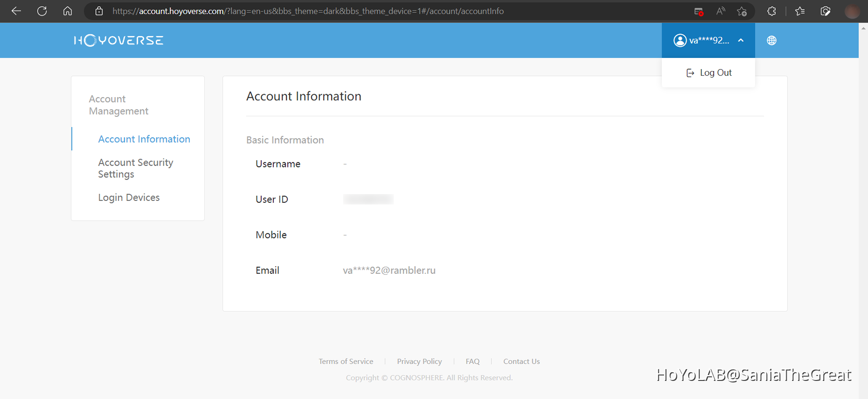Go to Login Devices section
This screenshot has height=399, width=868.
(x=129, y=198)
